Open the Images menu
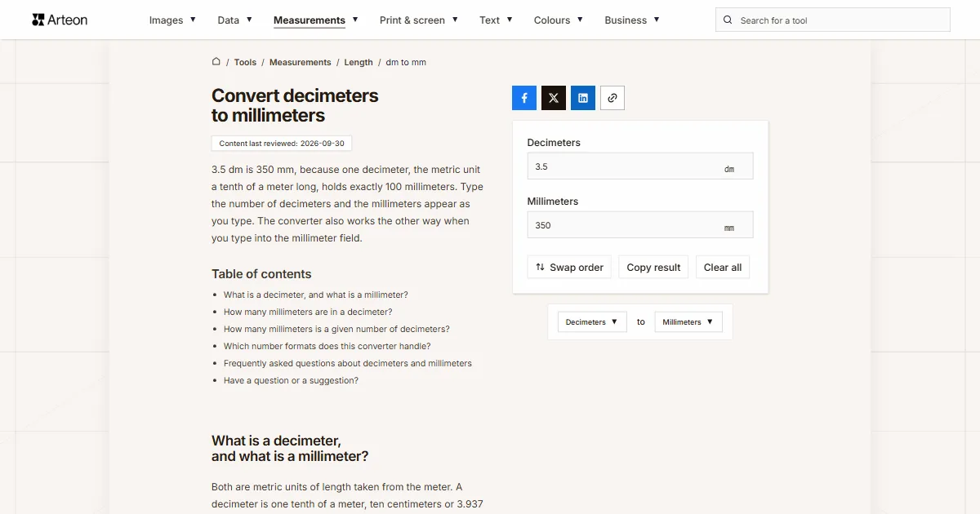 coord(172,20)
